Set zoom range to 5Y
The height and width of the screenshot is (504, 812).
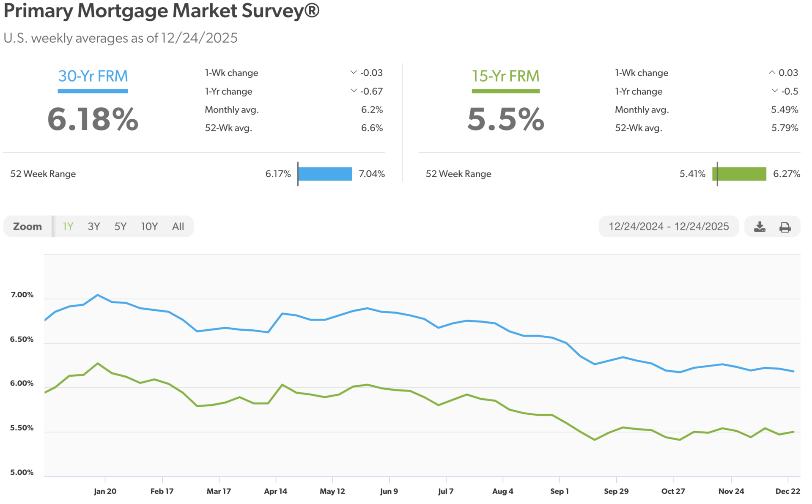(x=121, y=227)
